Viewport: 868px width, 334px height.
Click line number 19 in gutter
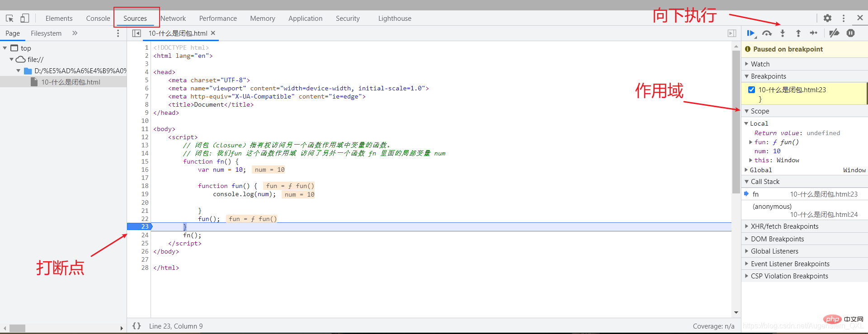coord(145,194)
